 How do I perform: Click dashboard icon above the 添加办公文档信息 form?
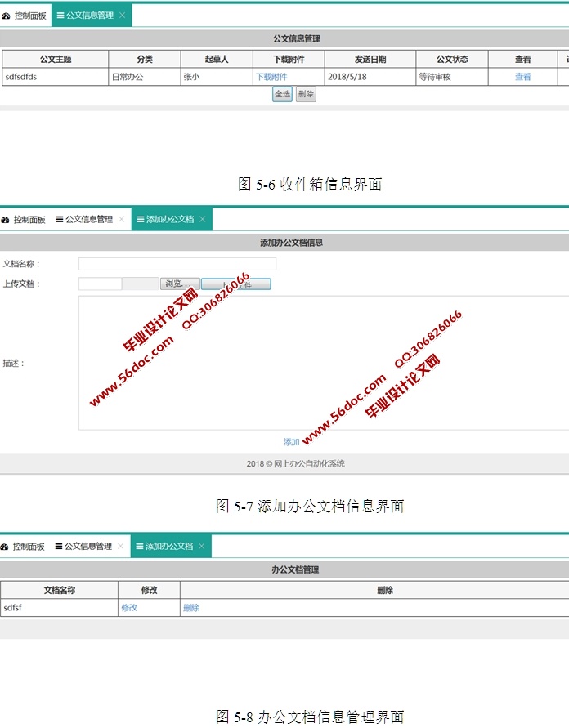click(x=6, y=220)
